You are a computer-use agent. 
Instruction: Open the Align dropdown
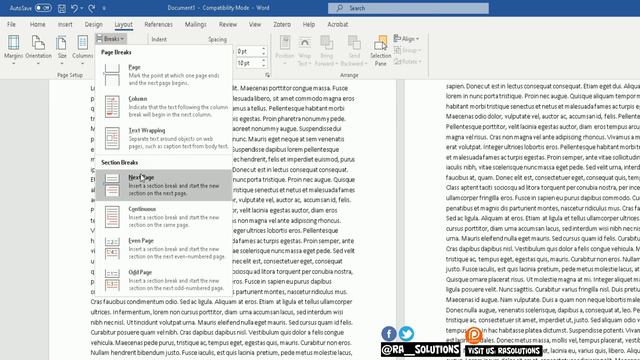coord(407,39)
